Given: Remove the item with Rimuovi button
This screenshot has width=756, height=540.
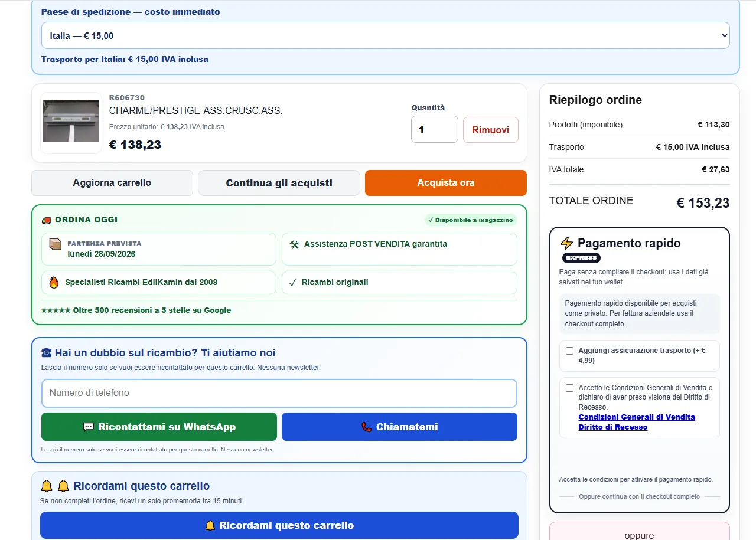Looking at the screenshot, I should [x=490, y=130].
